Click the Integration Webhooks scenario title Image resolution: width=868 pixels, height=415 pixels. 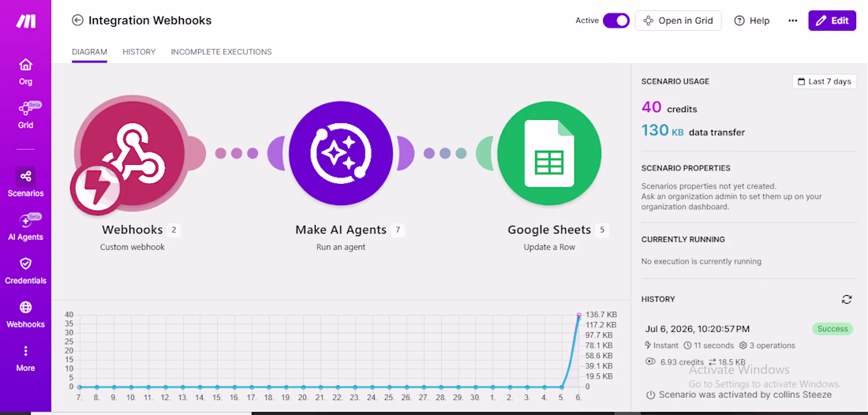pos(150,21)
